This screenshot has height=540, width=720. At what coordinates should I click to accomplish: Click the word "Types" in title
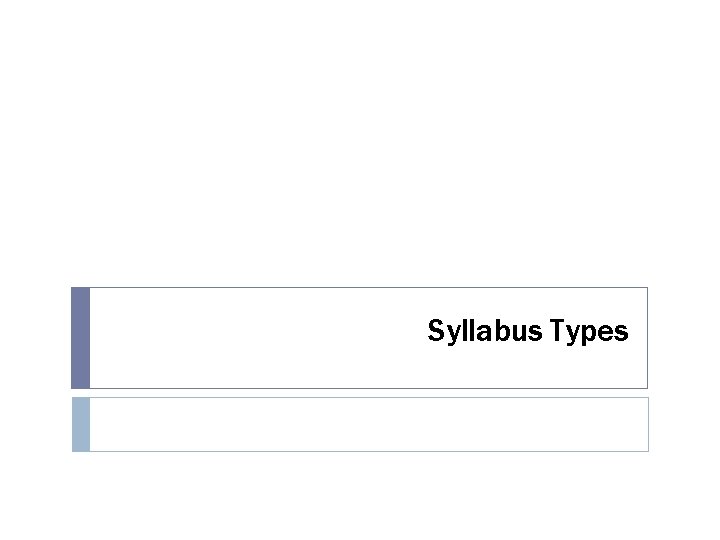coord(589,331)
